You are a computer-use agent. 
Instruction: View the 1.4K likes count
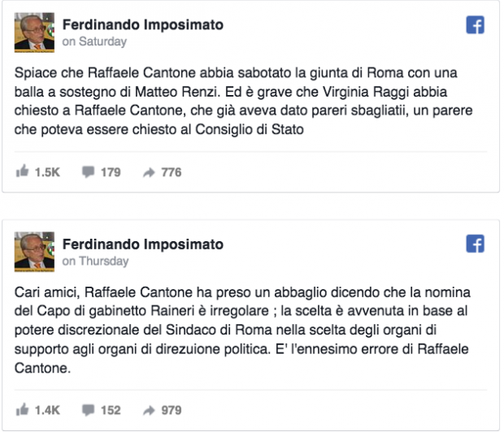(49, 411)
